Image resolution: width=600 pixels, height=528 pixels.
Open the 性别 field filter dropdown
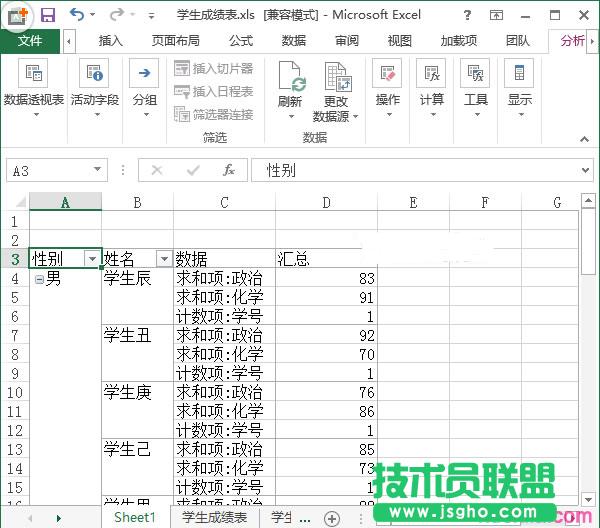(92, 259)
